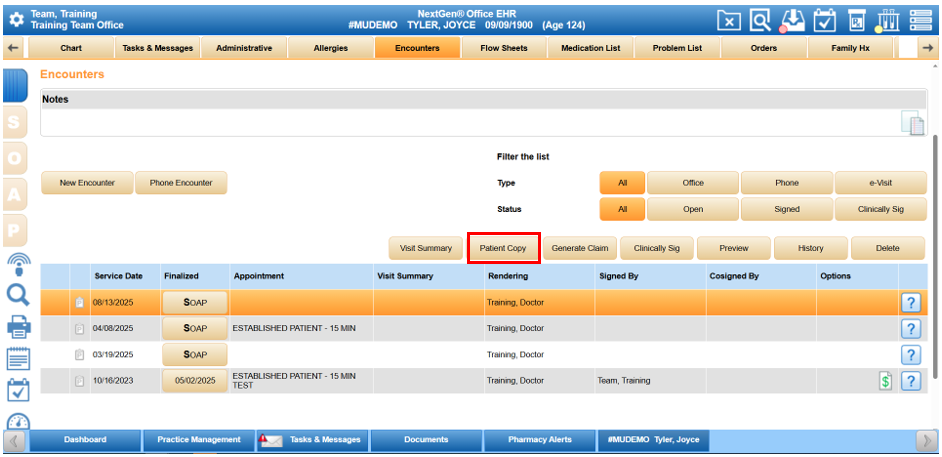Open the Pharmacy Alerts bottom tab
This screenshot has width=942, height=457.
pos(539,440)
